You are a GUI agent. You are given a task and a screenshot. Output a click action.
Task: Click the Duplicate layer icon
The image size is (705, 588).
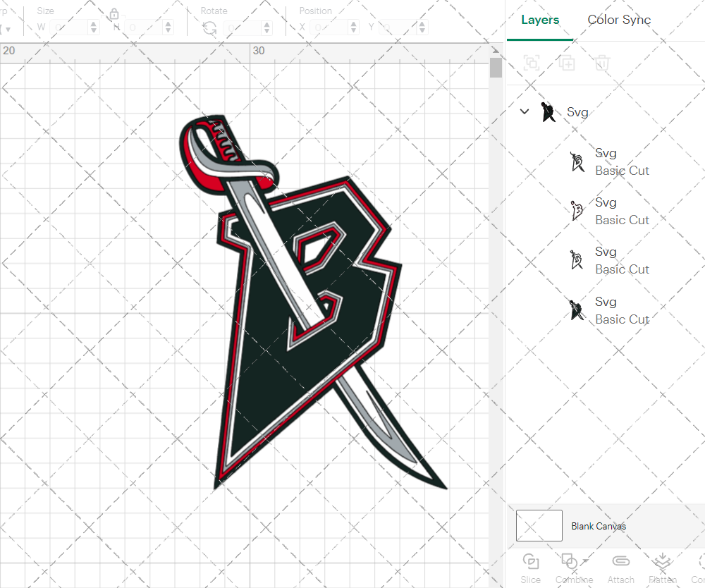click(x=567, y=63)
